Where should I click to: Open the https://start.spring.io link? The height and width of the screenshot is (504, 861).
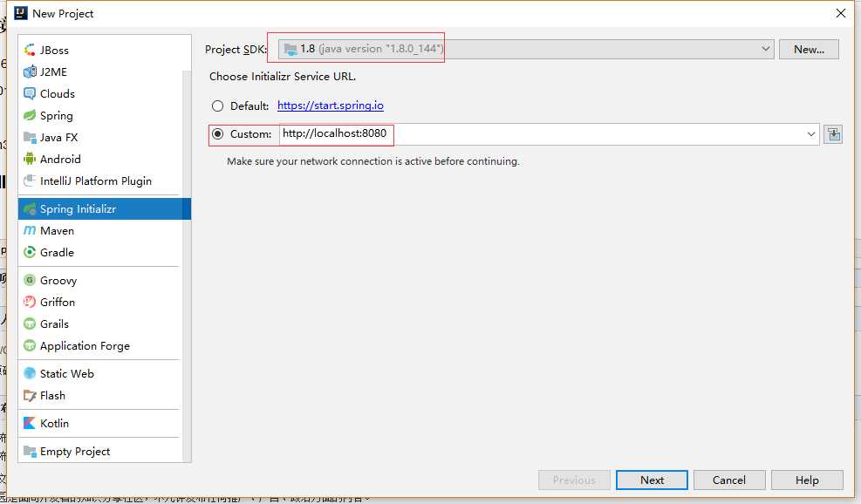point(330,106)
